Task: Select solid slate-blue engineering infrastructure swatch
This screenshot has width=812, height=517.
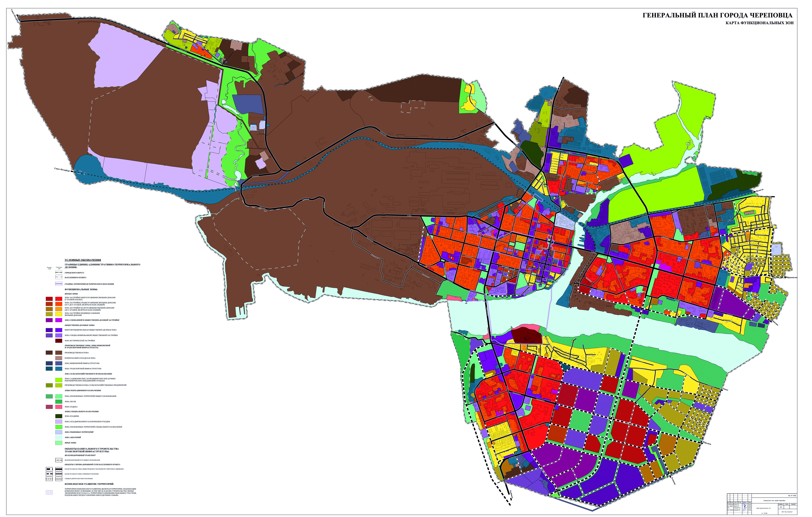Action: pyautogui.click(x=59, y=363)
